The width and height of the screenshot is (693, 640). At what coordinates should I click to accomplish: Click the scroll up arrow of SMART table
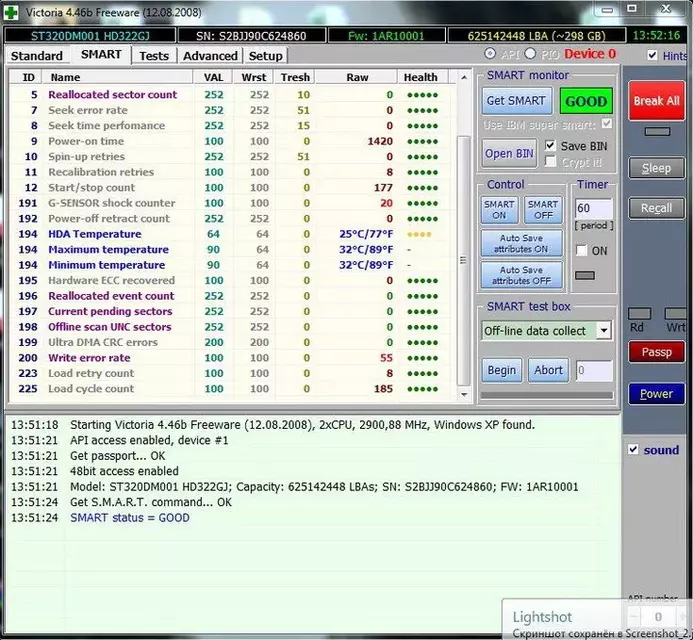tap(464, 77)
